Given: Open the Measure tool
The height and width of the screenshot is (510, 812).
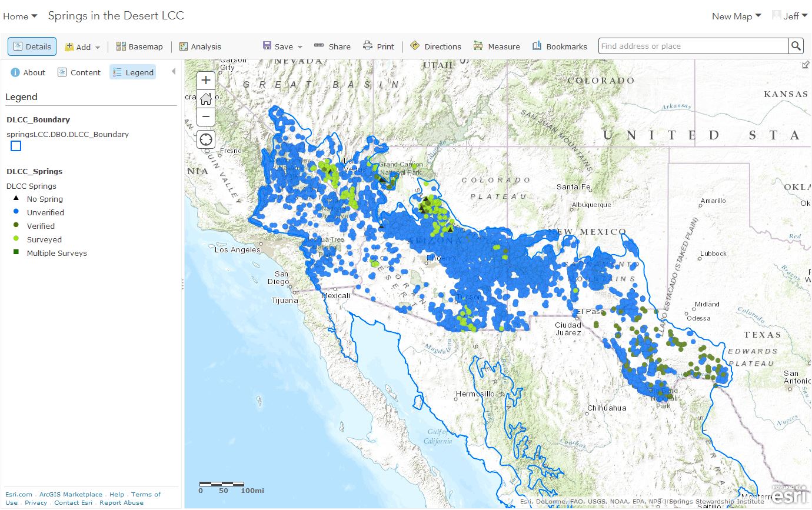Looking at the screenshot, I should click(x=497, y=46).
